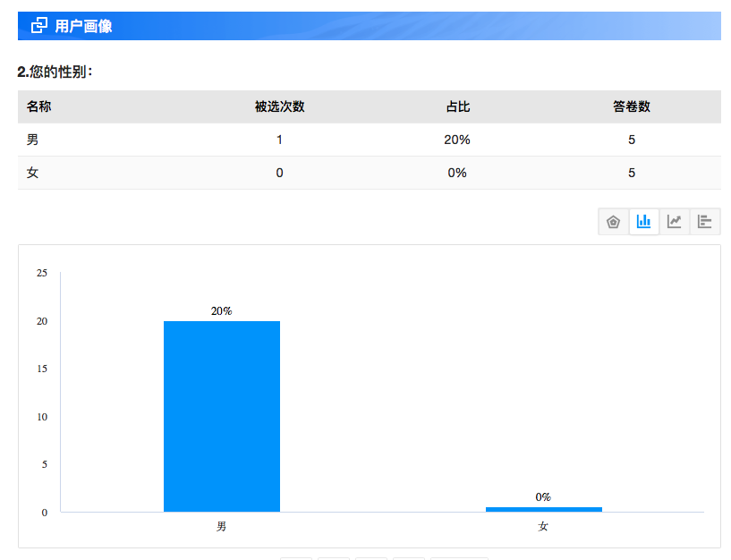The image size is (731, 560).
Task: Click the y-axis value 15
Action: coord(42,369)
